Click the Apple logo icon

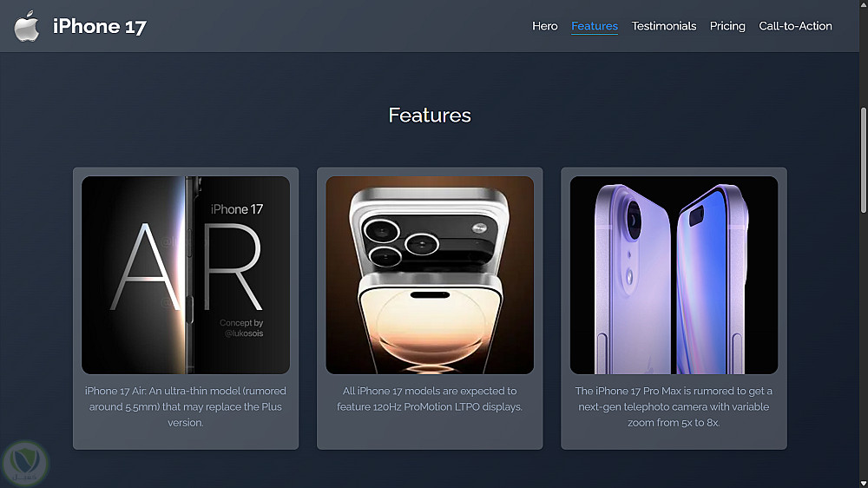(x=27, y=26)
